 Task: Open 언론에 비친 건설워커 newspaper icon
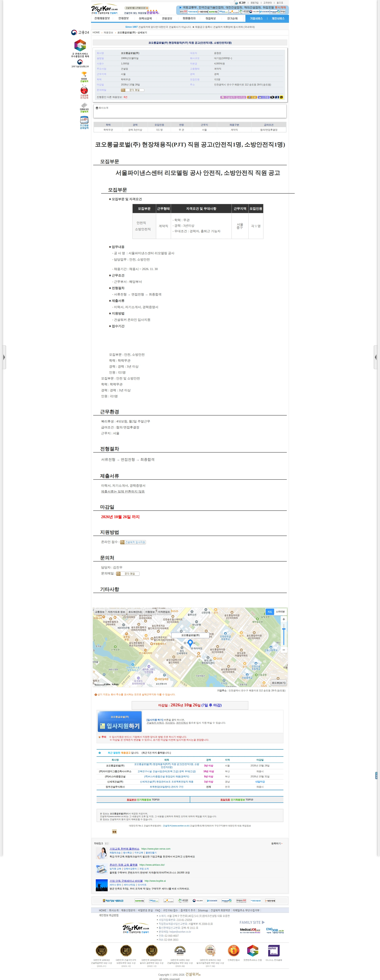click(84, 108)
